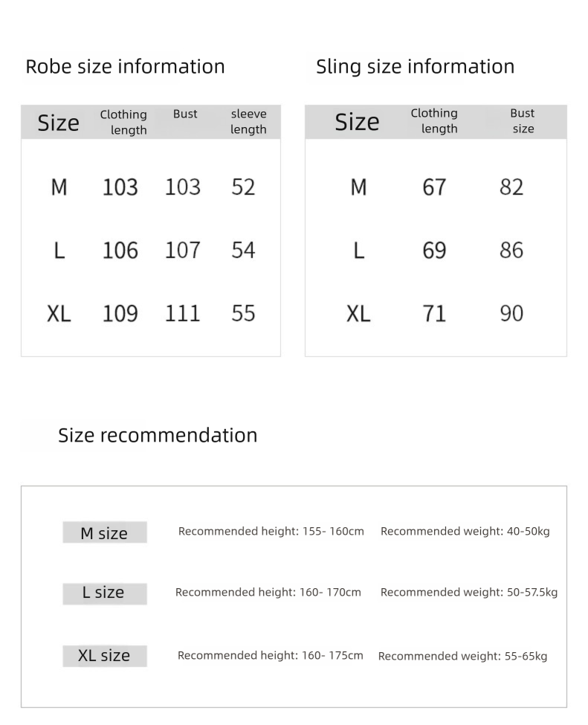588x725 pixels.
Task: Click sling M clothing length 67
Action: click(434, 187)
